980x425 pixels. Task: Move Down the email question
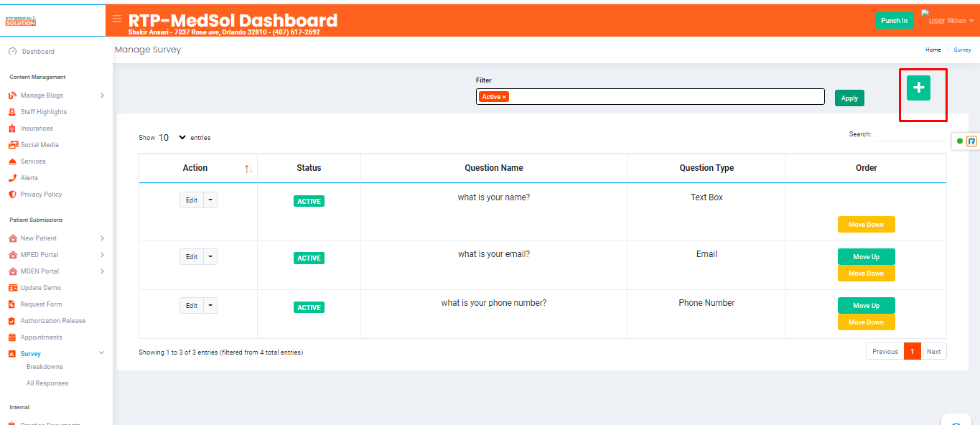[867, 274]
